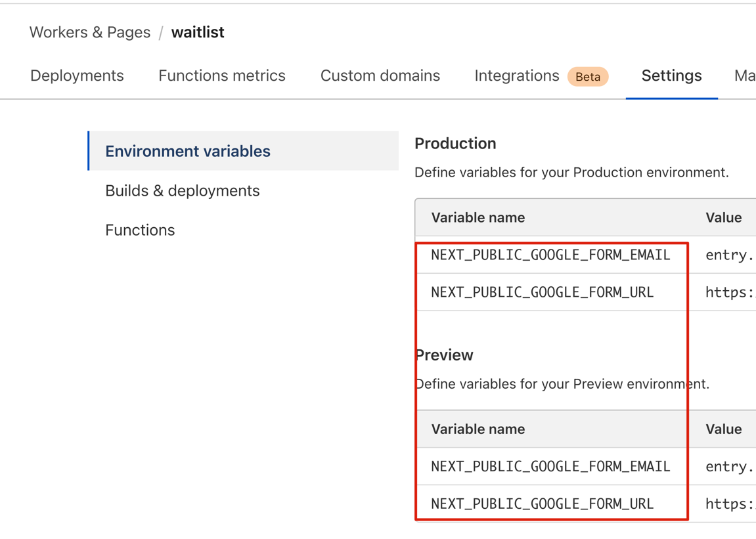756x539 pixels.
Task: Click Preview's NEXT_PUBLIC_GOOGLE_FORM_EMAIL variable name
Action: 550,466
